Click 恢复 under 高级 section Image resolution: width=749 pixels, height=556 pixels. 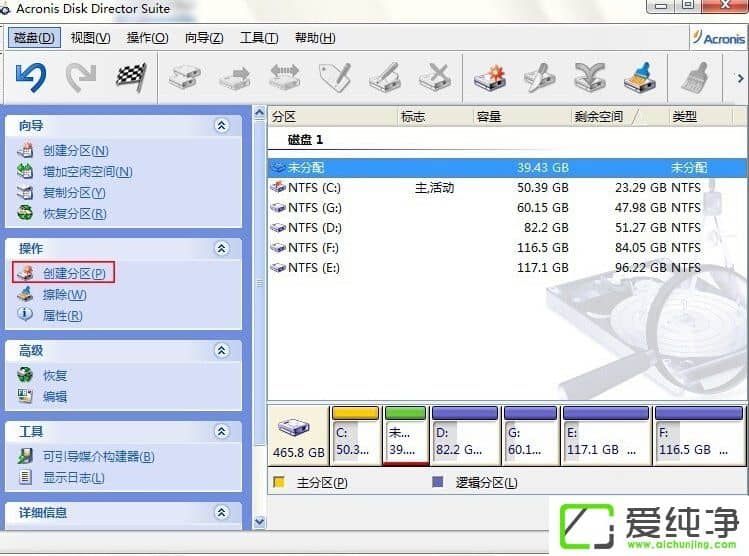tap(55, 375)
